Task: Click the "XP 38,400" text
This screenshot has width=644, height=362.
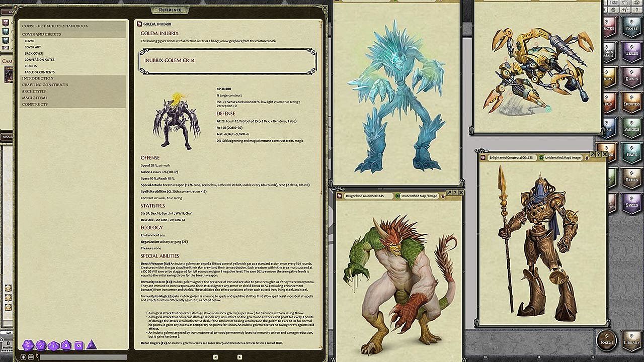Action: click(224, 89)
